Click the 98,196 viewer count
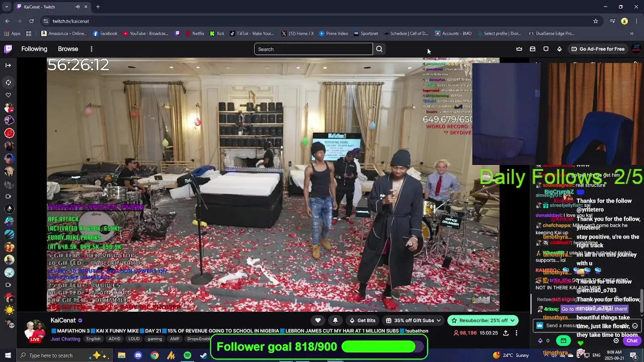The height and width of the screenshot is (362, 644). [465, 333]
